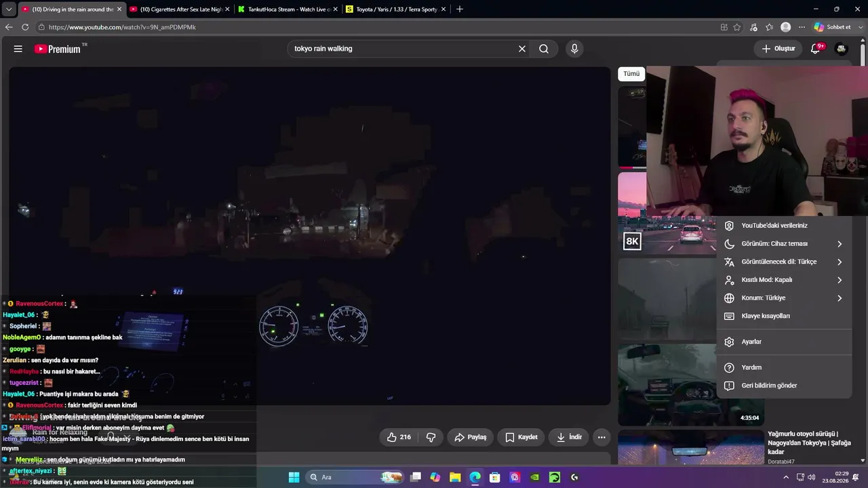868x488 pixels.
Task: Open the tab search dropdown
Action: click(9, 9)
